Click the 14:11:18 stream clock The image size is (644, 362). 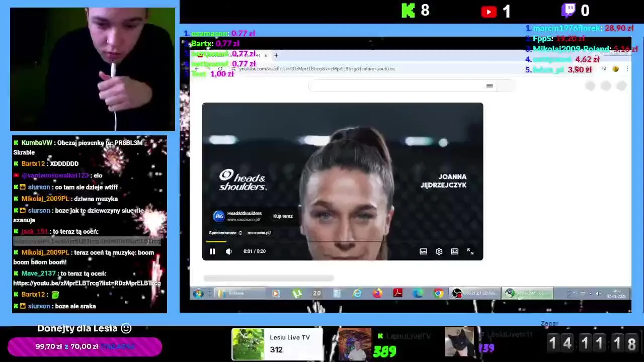click(592, 343)
